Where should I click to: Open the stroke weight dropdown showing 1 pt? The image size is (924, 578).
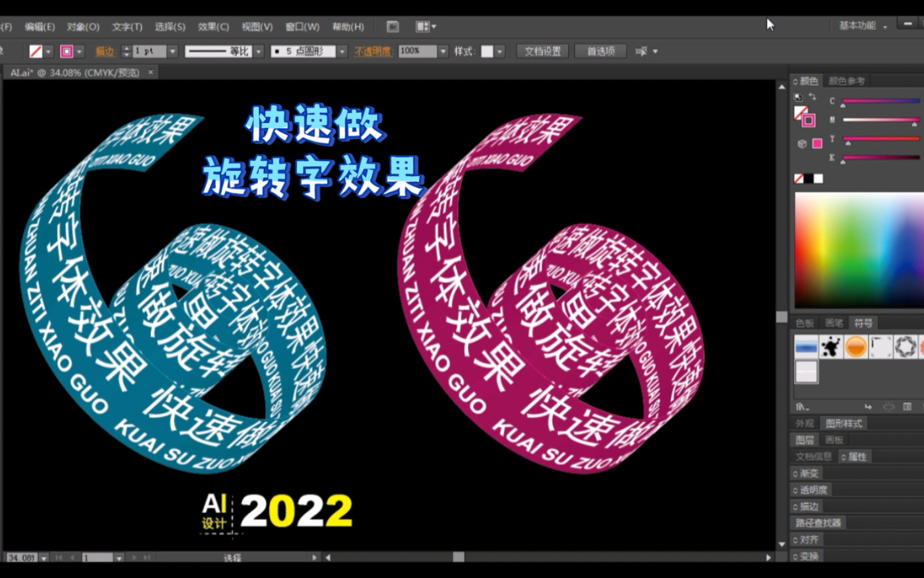173,51
